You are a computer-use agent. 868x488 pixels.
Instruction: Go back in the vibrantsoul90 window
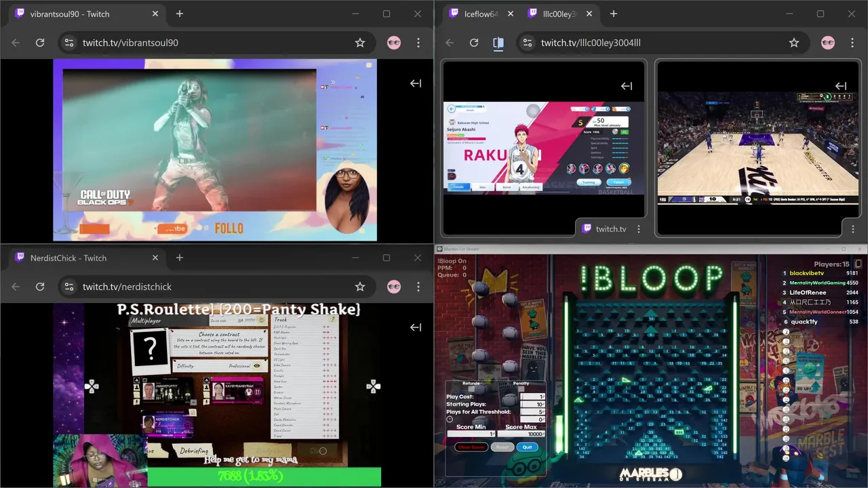point(16,43)
